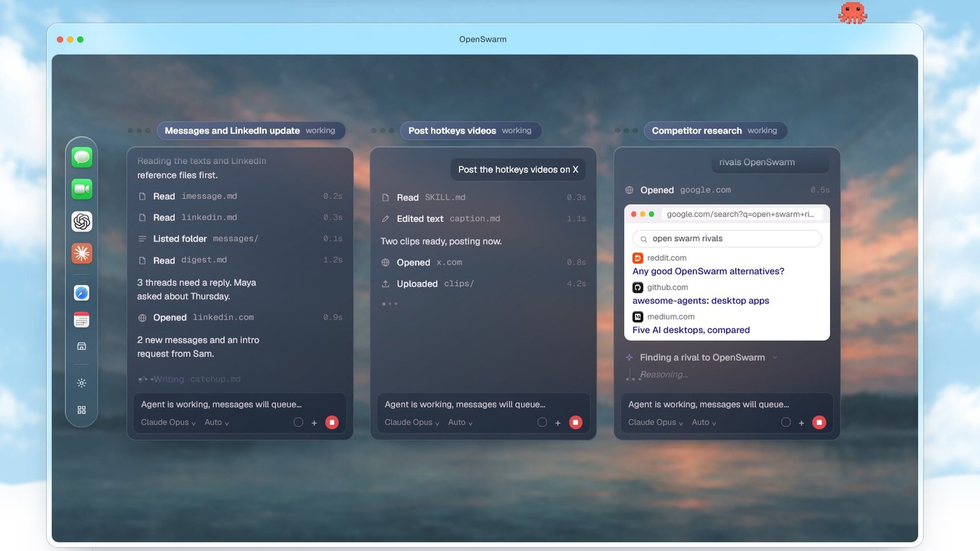Screen dimensions: 980x551
Task: Open the Auto dropdown in Post hotkeys panel
Action: point(460,422)
